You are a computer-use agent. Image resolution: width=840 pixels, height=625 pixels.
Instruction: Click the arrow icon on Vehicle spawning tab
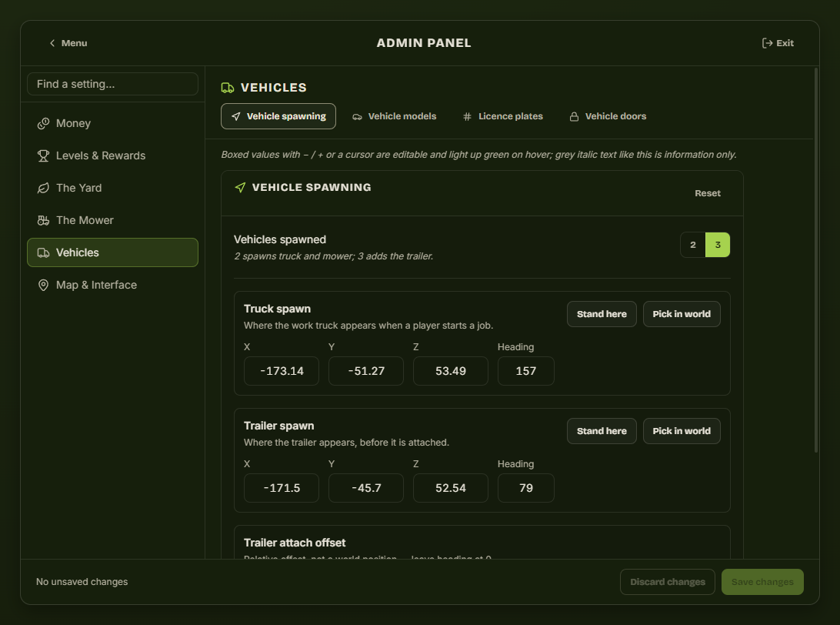236,116
